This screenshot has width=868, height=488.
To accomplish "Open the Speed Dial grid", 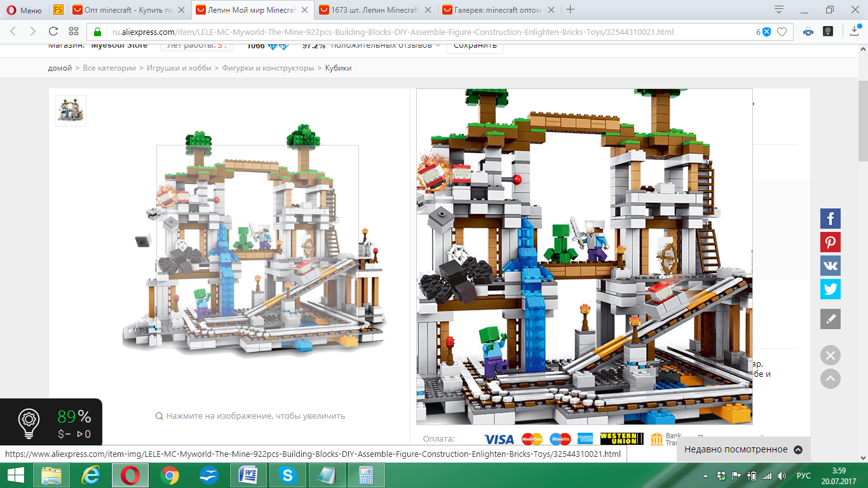I will coord(74,31).
